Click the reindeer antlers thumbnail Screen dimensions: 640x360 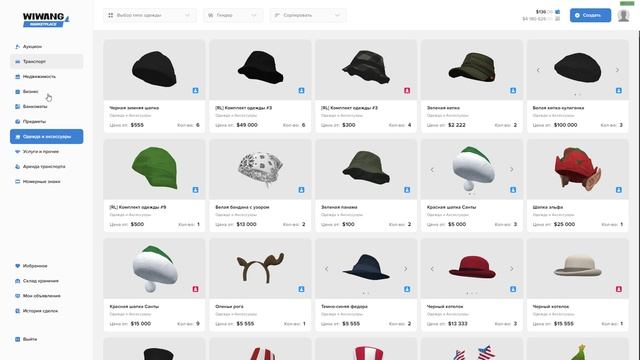260,268
